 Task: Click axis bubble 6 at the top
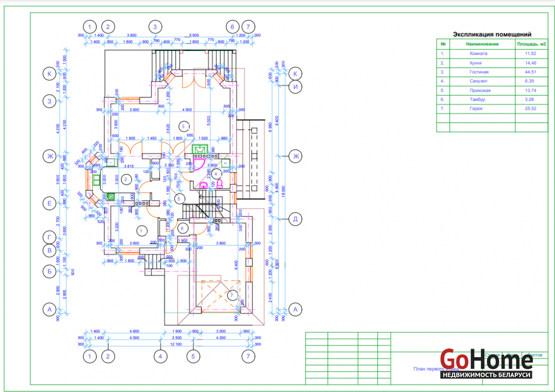[x=232, y=26]
